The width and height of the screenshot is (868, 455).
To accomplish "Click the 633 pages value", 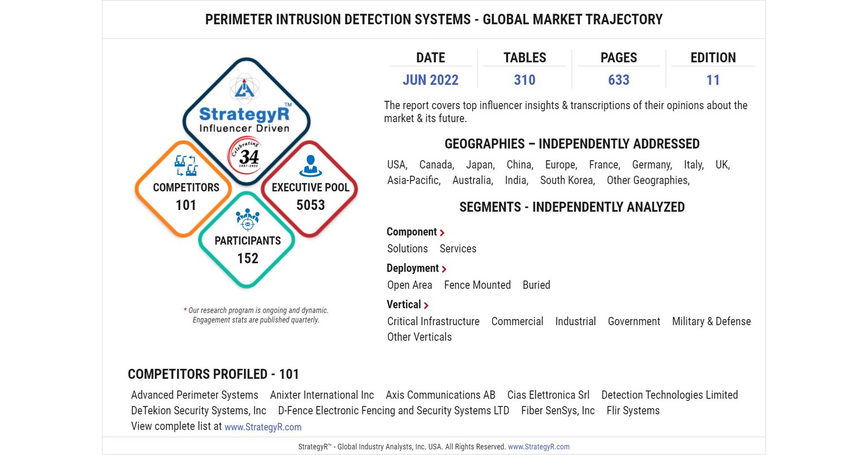I will [x=619, y=80].
